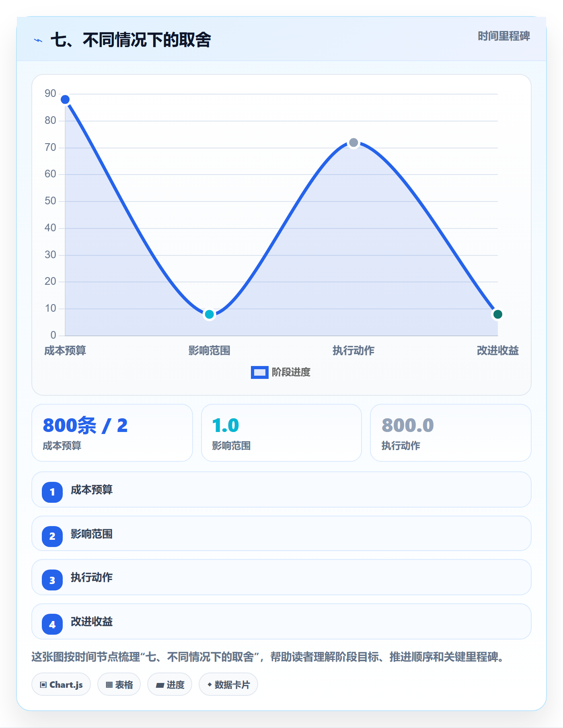Screen dimensions: 563x728
Task: Click the number 4 badge
Action: [x=52, y=624]
